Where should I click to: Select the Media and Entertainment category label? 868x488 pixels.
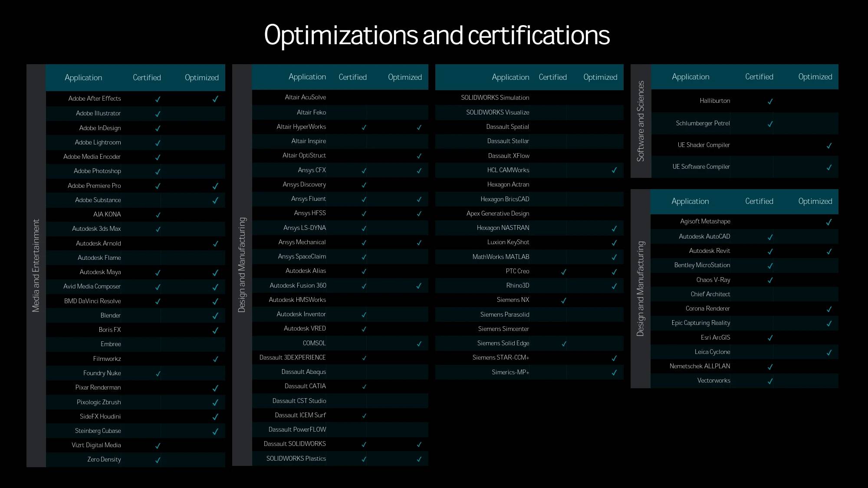(36, 265)
